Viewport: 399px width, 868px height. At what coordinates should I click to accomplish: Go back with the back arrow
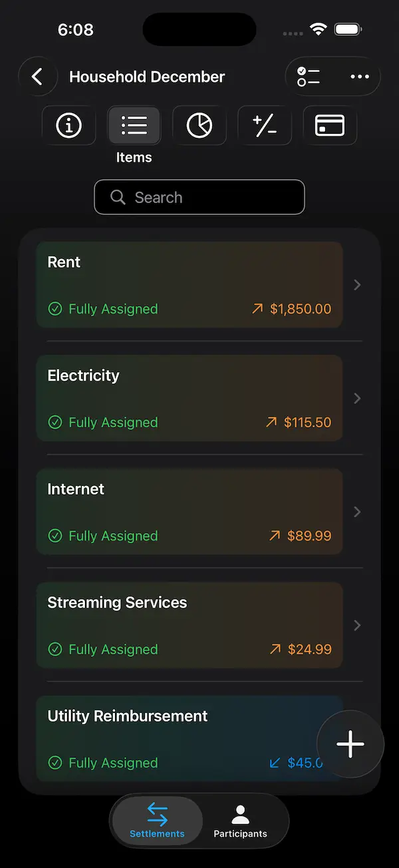pyautogui.click(x=38, y=77)
